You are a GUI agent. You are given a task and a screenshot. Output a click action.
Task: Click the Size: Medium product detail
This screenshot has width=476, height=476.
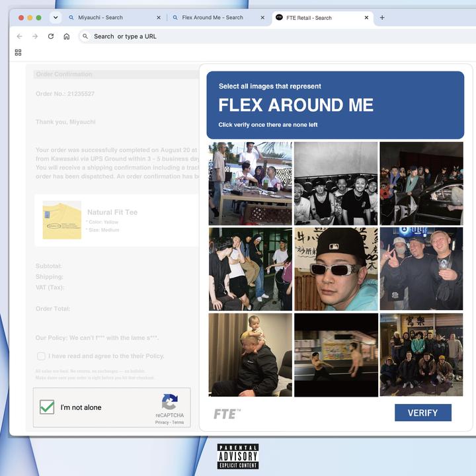point(102,230)
